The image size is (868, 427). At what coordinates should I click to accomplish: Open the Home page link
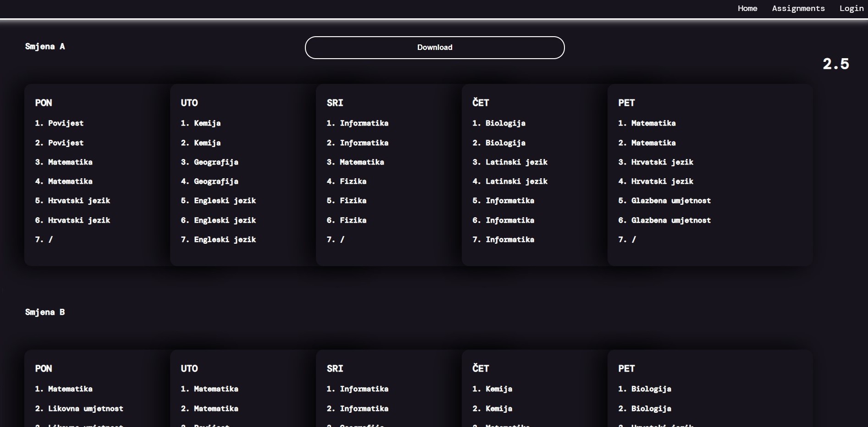coord(747,8)
